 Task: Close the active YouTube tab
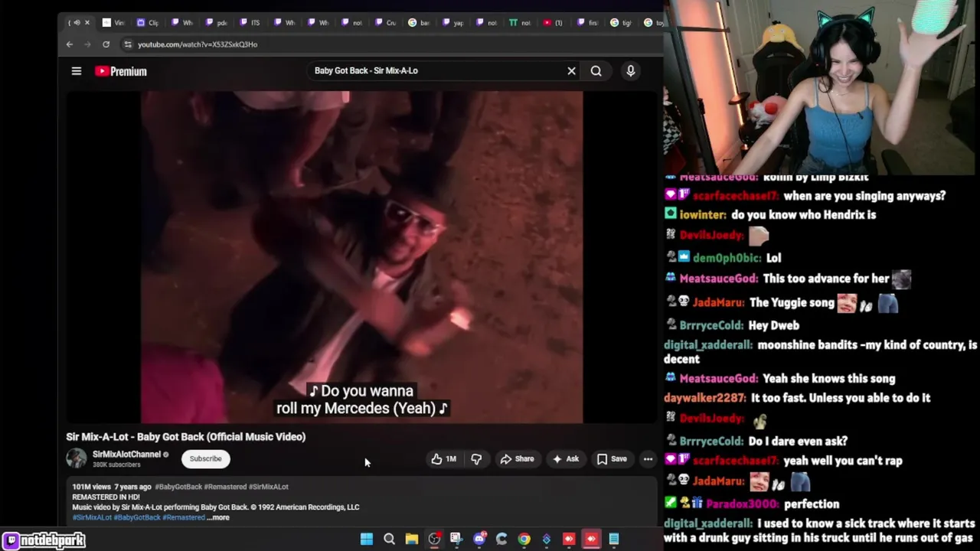(x=87, y=23)
